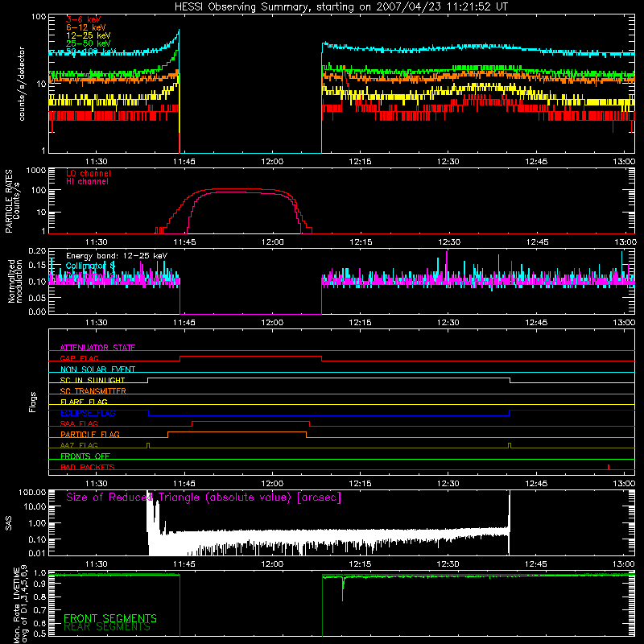Select the SC TRANSMITTER flag label
Image resolution: width=644 pixels, height=644 pixels.
tap(93, 390)
